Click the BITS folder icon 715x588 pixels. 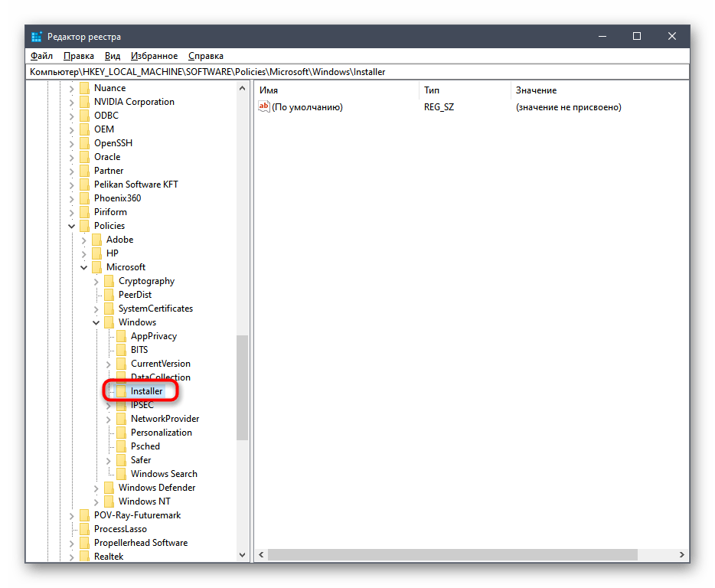[x=121, y=350]
